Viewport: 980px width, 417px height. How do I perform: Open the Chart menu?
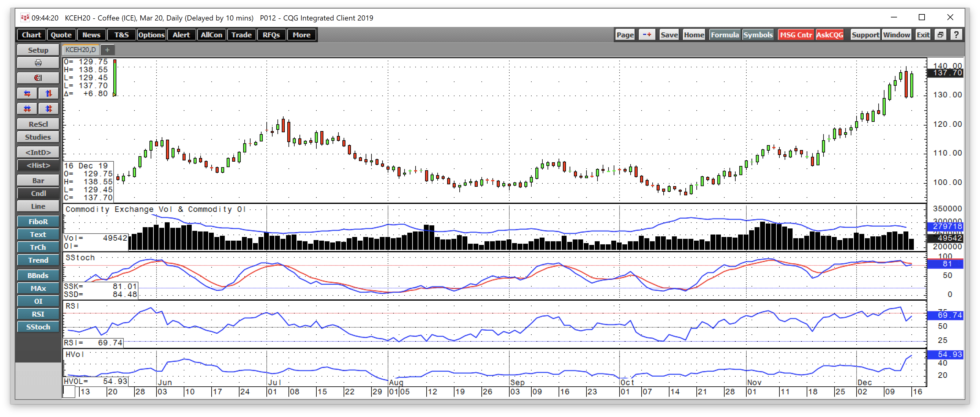(x=31, y=35)
